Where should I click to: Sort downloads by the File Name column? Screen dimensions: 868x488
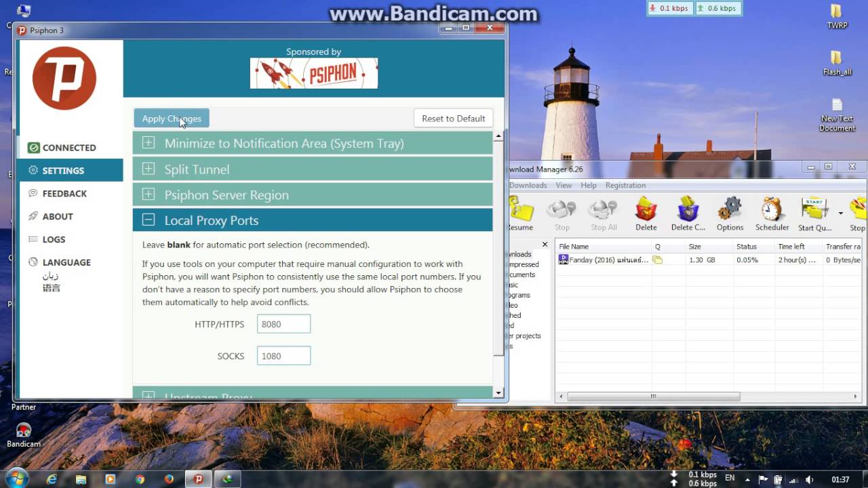(604, 247)
